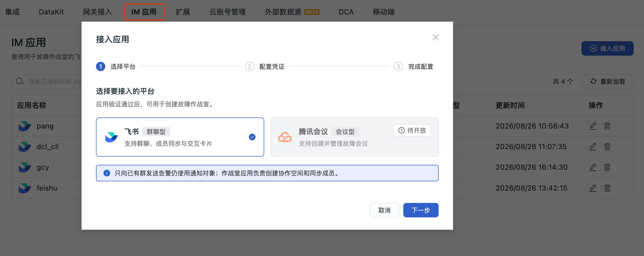
Task: Click the Feishu logo in the 飞书 platform card
Action: click(111, 137)
